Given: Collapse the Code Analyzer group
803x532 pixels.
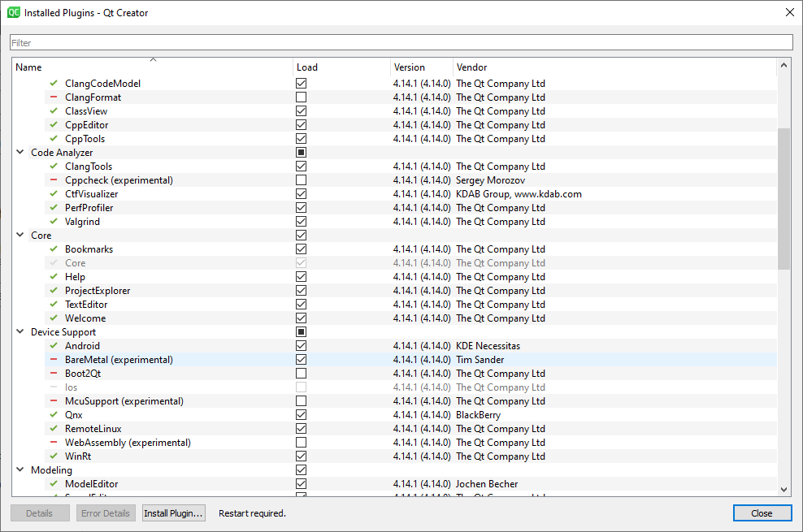Looking at the screenshot, I should [20, 153].
